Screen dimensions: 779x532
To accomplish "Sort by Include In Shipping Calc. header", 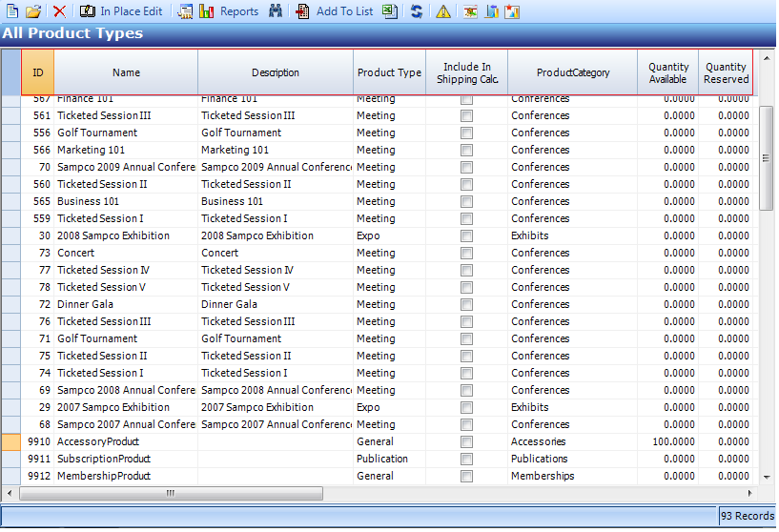I will (x=466, y=72).
